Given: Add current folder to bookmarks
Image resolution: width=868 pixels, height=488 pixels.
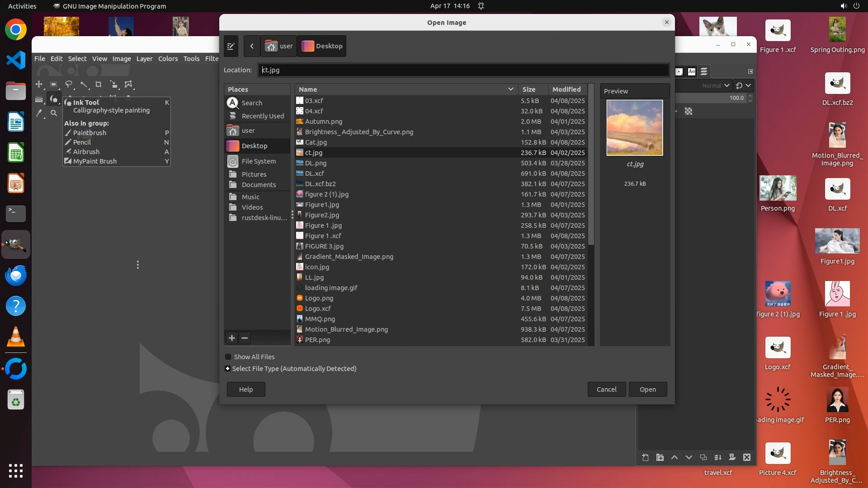Looking at the screenshot, I should point(232,338).
